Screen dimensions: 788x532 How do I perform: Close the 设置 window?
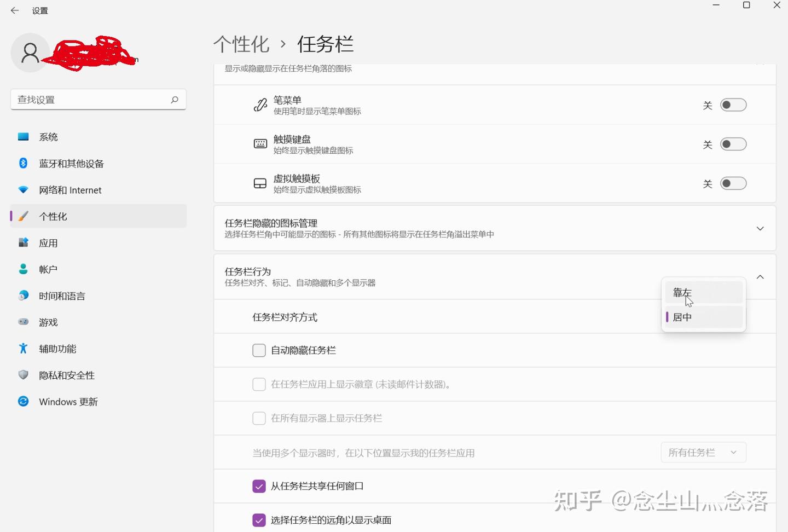coord(777,5)
